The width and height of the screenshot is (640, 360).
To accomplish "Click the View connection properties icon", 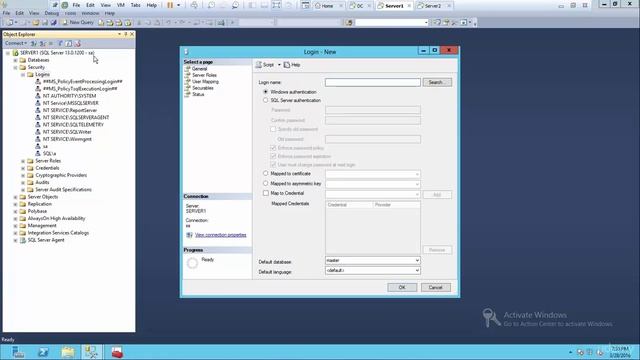I will [x=189, y=235].
